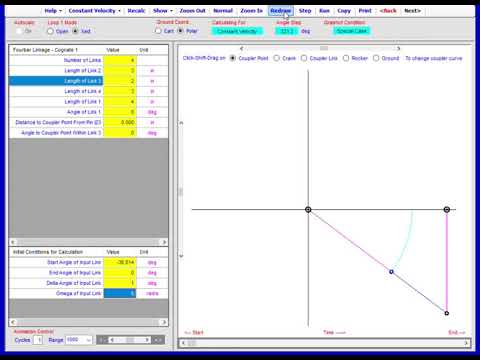Click the Start Angle of Input Link value

[120, 262]
